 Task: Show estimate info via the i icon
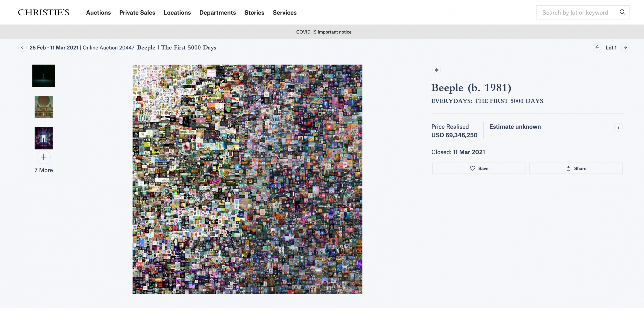coord(618,127)
